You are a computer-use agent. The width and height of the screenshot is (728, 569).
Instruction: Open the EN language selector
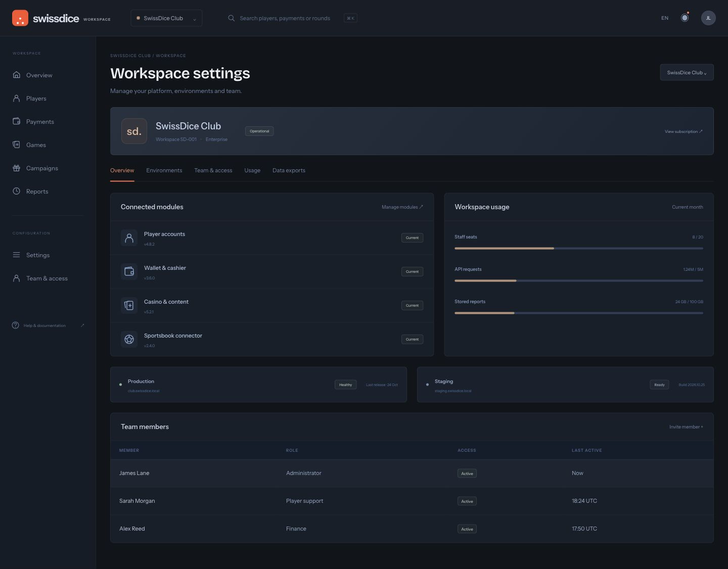click(x=665, y=18)
